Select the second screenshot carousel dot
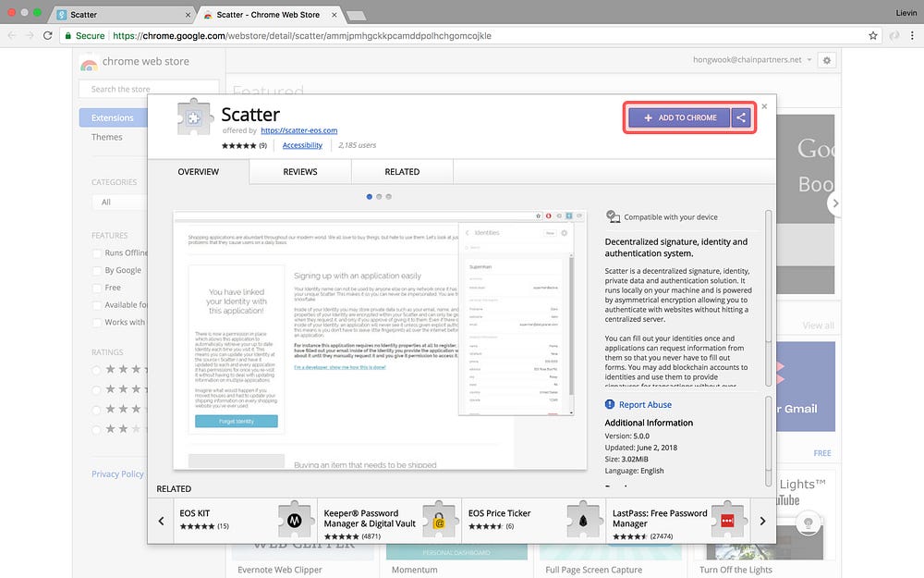 tap(379, 196)
